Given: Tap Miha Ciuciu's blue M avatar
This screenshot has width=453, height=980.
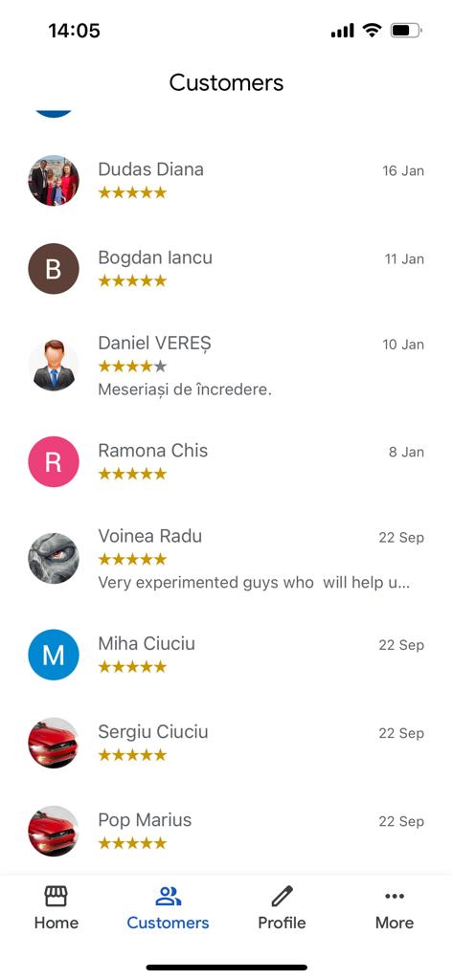Looking at the screenshot, I should pos(54,655).
